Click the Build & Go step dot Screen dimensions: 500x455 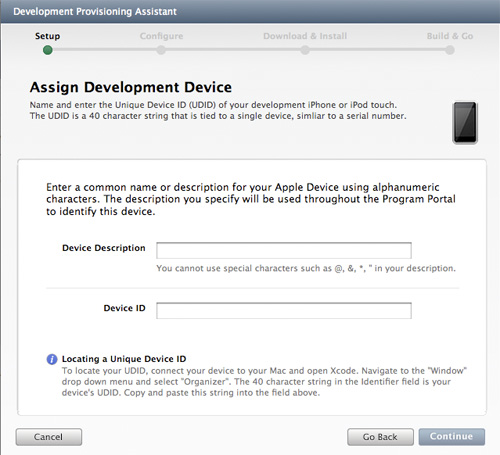point(450,50)
